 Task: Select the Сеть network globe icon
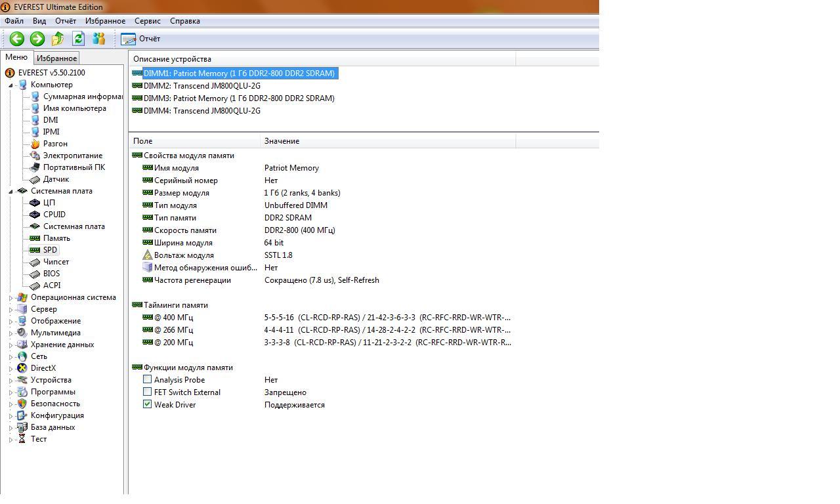coord(22,356)
